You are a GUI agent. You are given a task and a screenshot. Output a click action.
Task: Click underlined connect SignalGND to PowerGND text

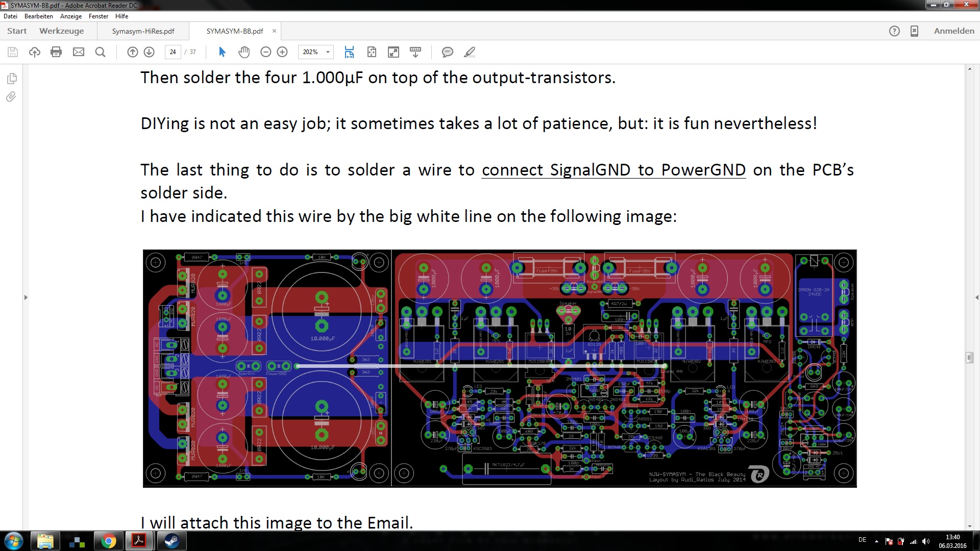(614, 170)
